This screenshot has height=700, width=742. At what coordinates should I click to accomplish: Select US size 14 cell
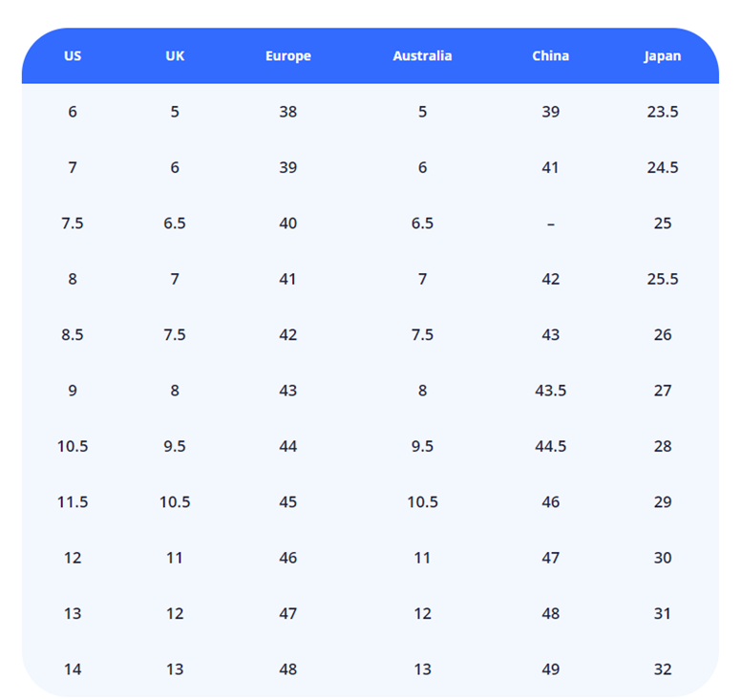pyautogui.click(x=73, y=669)
